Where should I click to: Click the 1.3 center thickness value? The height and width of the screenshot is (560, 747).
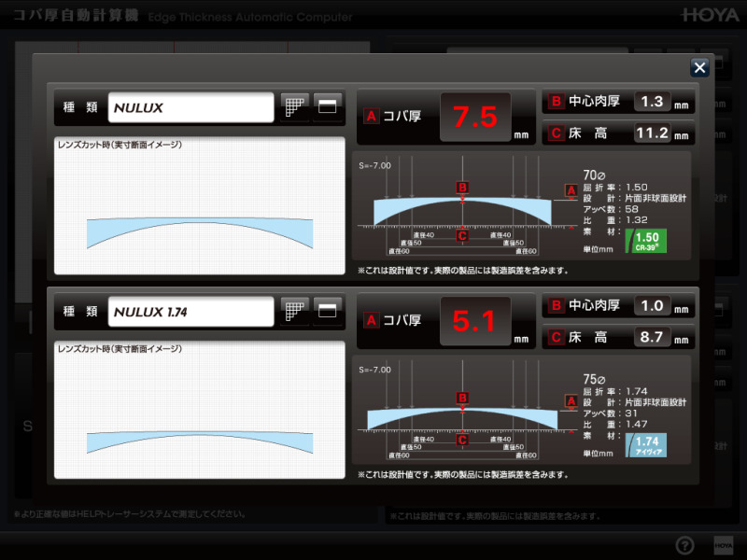pos(652,102)
